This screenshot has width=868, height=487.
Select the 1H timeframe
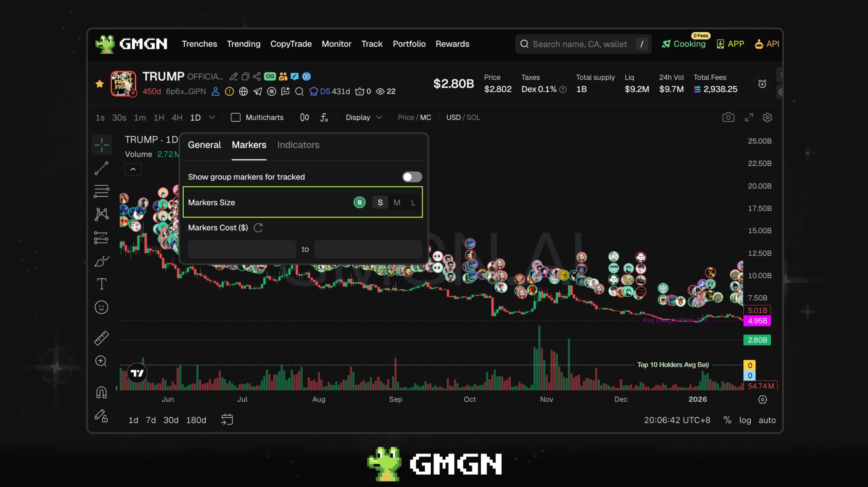(x=159, y=117)
